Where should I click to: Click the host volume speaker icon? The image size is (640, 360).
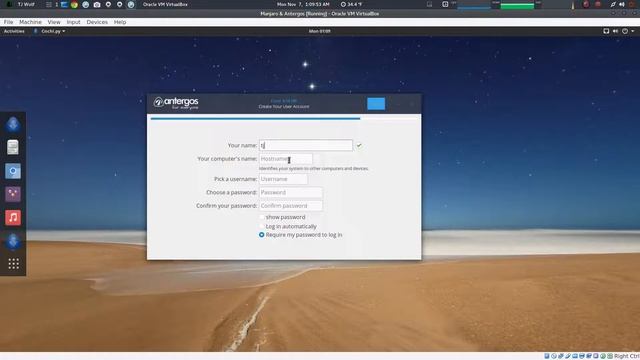[x=622, y=4]
